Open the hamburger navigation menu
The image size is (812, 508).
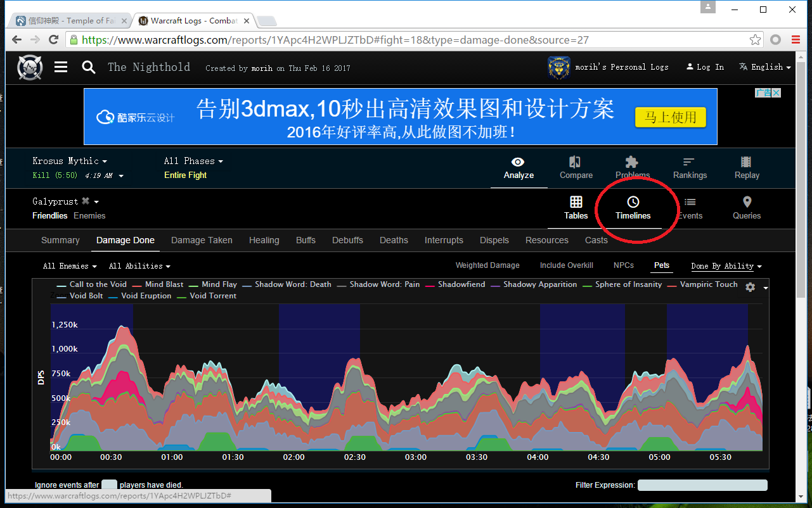pyautogui.click(x=61, y=67)
